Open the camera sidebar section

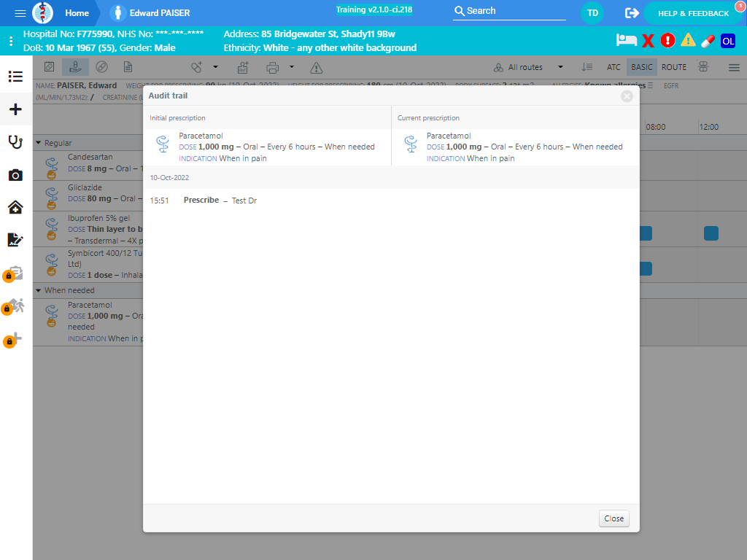click(x=16, y=175)
